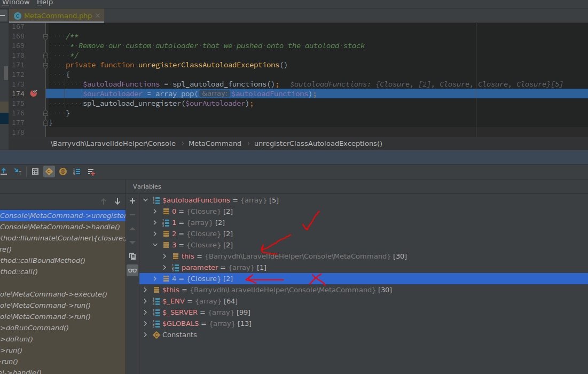Click line number 175 in the gutter

tap(18, 104)
